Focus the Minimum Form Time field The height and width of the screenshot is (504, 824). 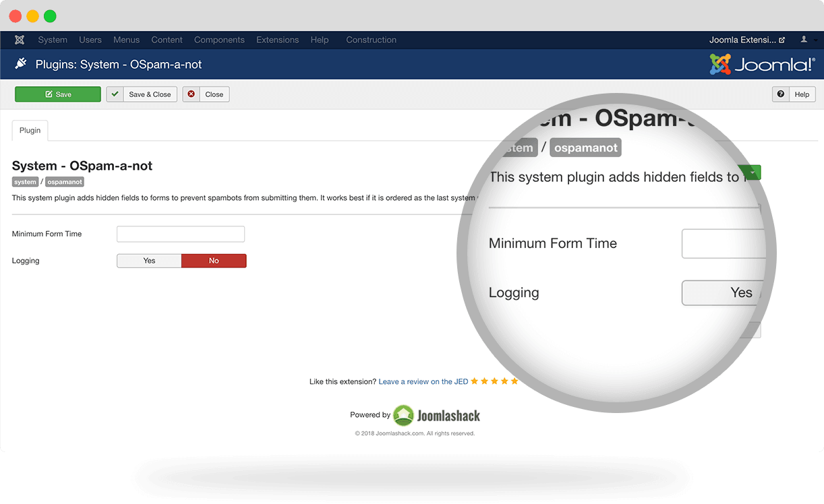point(181,234)
